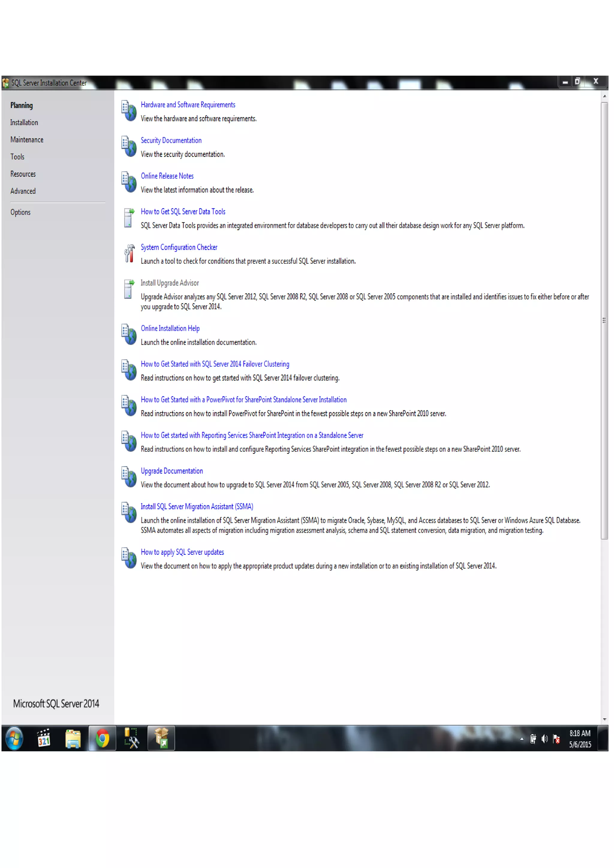The width and height of the screenshot is (614, 868).
Task: Click the icon beside Upgrade Documentation
Action: tap(129, 477)
